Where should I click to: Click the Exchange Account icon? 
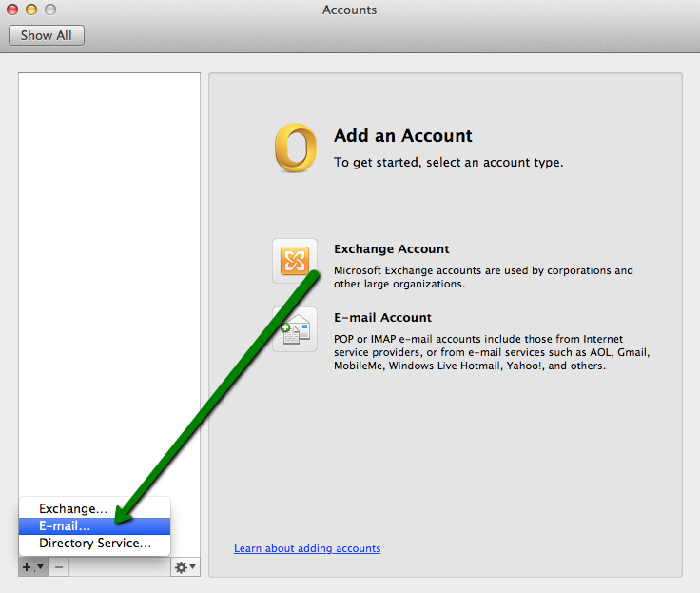295,261
